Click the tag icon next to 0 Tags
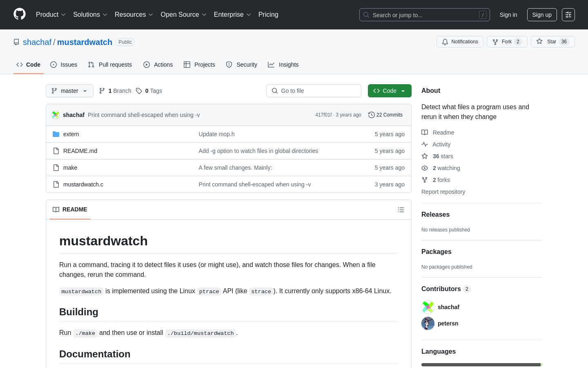This screenshot has width=588, height=368. (x=139, y=91)
